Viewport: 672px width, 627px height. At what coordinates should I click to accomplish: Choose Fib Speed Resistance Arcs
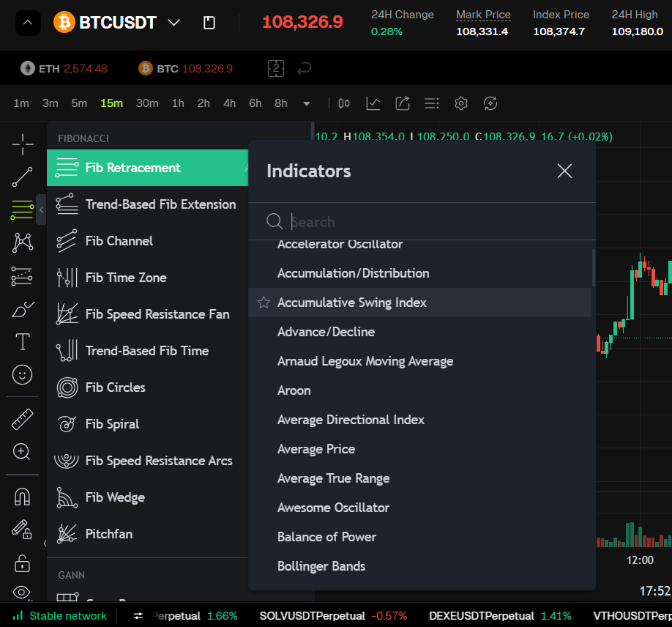[x=147, y=461]
